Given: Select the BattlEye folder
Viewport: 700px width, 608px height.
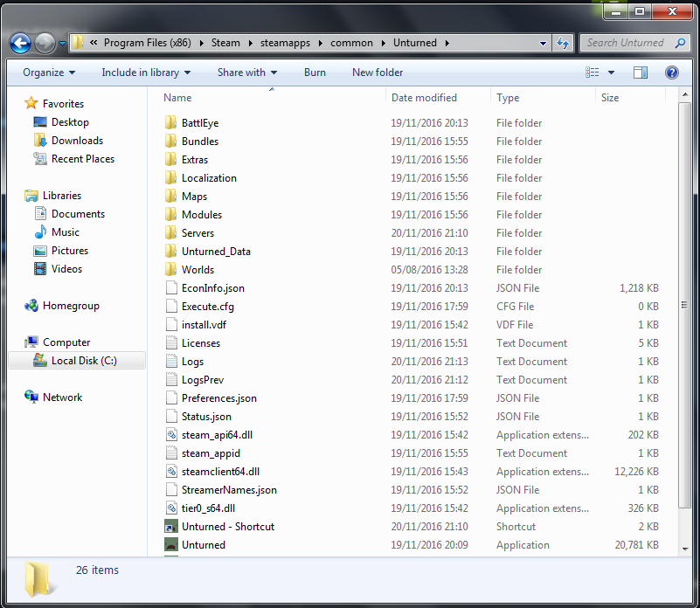Looking at the screenshot, I should [199, 123].
